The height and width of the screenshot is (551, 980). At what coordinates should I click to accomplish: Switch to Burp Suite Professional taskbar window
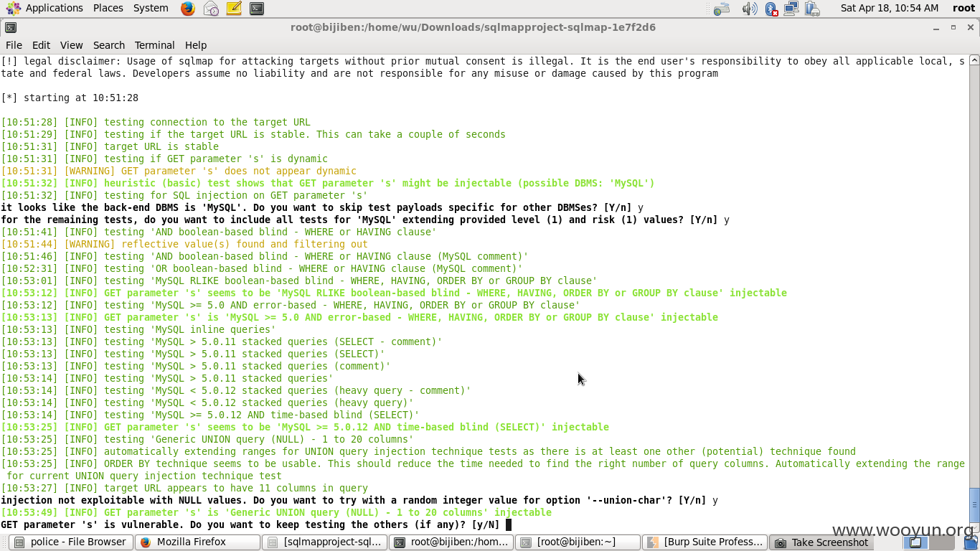[x=705, y=542]
